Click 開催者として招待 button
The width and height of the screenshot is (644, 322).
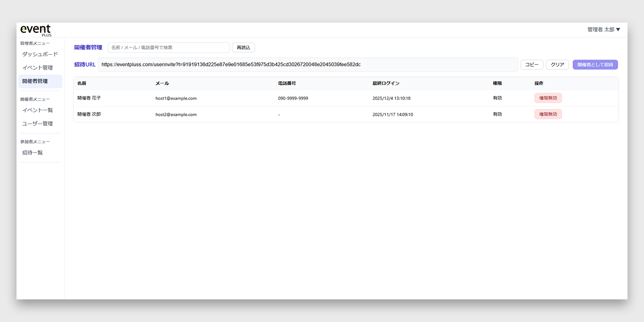(x=595, y=65)
